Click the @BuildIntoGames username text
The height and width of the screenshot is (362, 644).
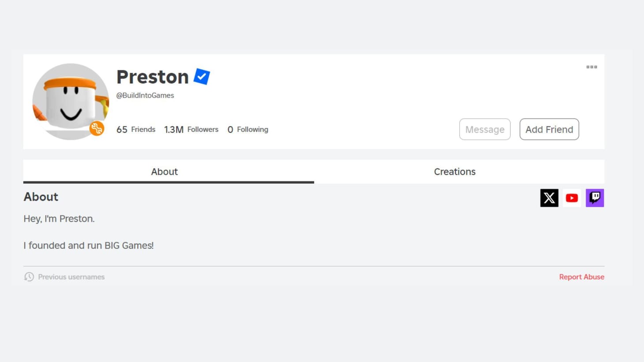pos(145,95)
